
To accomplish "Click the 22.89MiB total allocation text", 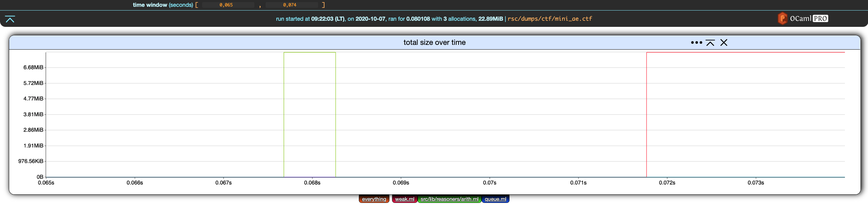I will (490, 19).
